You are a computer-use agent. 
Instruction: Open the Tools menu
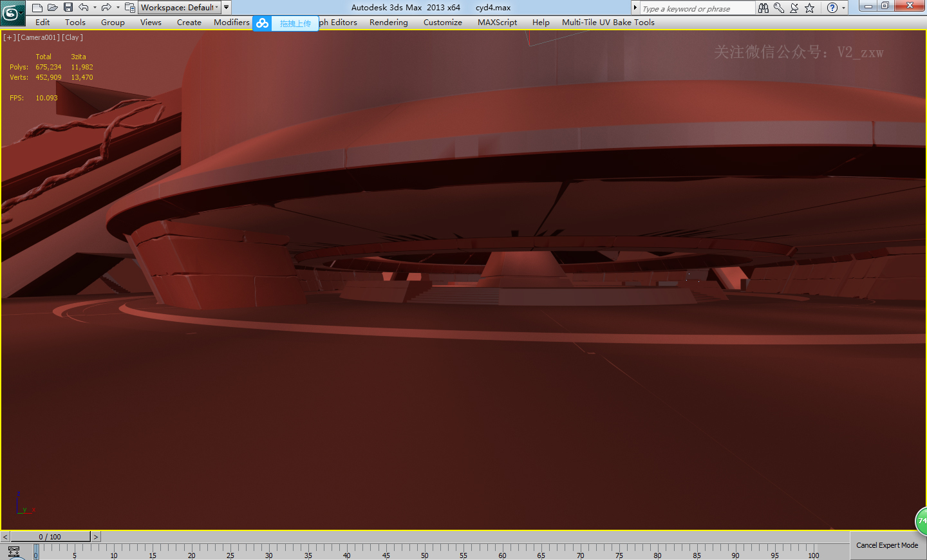click(x=75, y=23)
